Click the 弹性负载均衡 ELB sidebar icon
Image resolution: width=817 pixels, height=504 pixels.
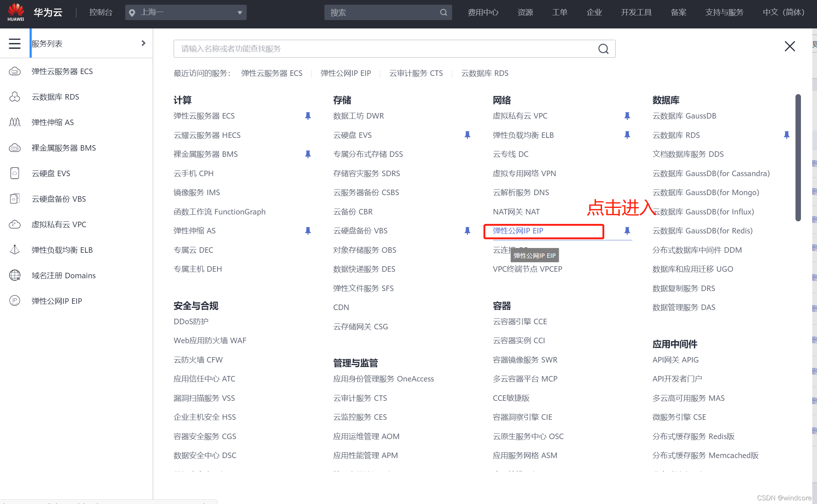15,250
